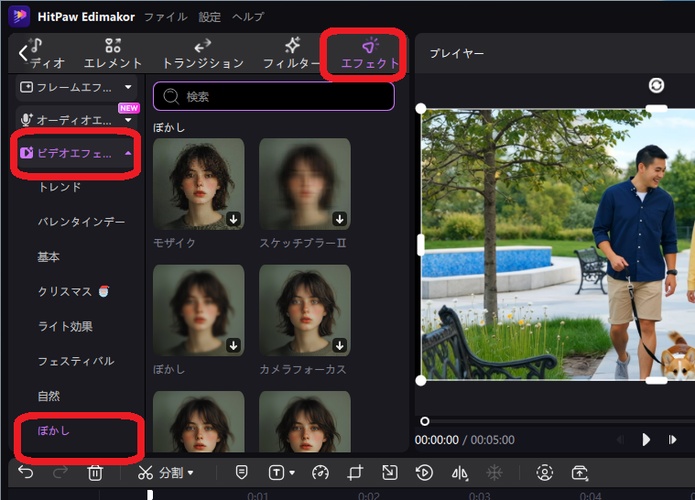The image size is (695, 500).
Task: Open the フィルター tab
Action: (x=291, y=54)
